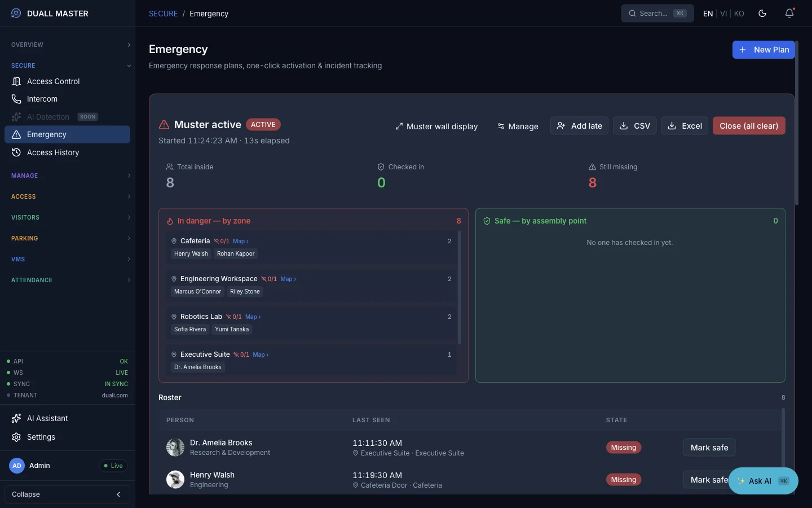Select Sofia Rivera chip

point(190,330)
